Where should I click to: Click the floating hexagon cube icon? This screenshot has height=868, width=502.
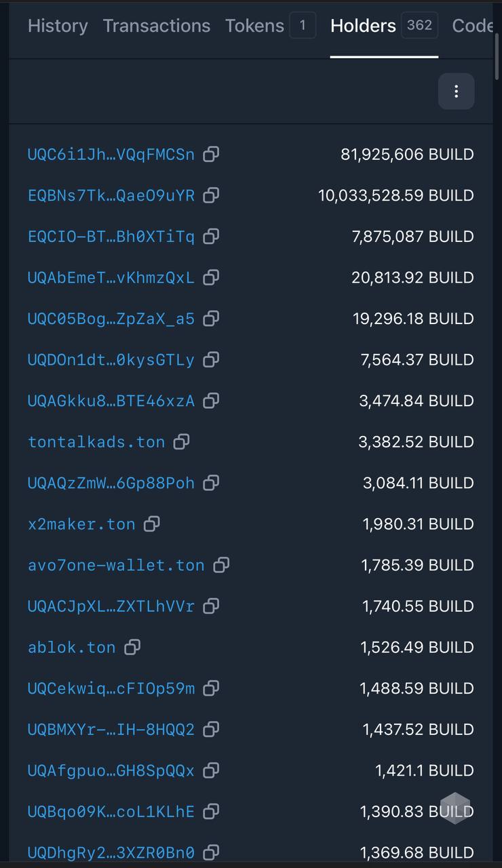coord(455,808)
